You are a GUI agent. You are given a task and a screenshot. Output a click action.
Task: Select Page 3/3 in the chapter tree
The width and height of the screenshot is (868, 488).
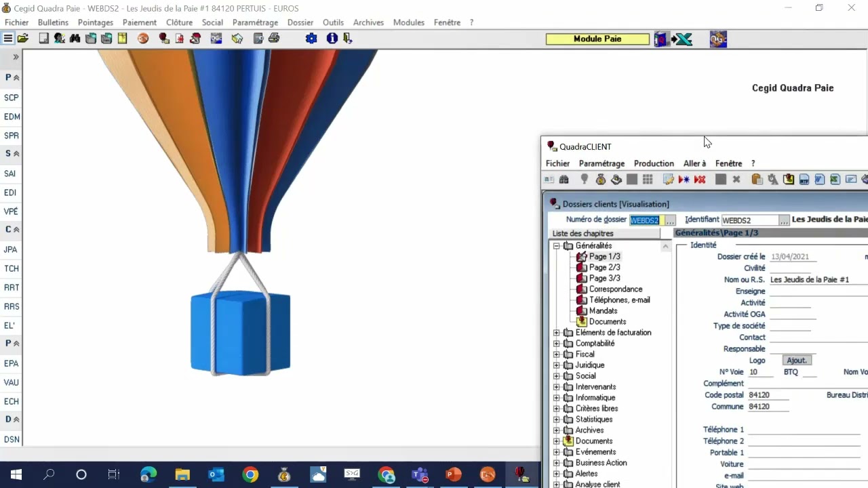[604, 279]
